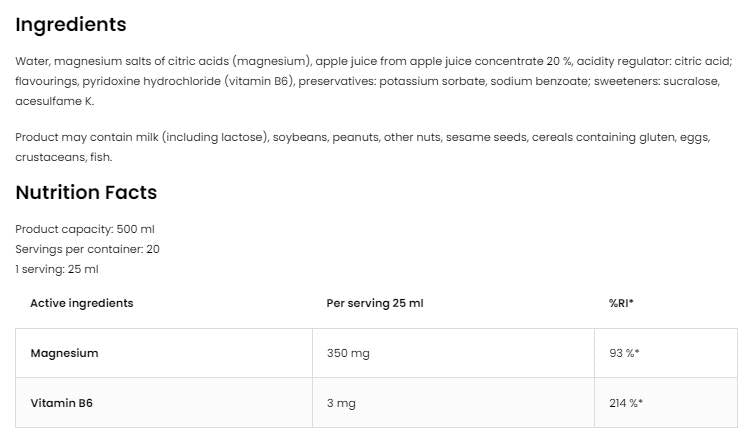Click the Ingredients heading
This screenshot has height=442, width=755.
pos(71,24)
